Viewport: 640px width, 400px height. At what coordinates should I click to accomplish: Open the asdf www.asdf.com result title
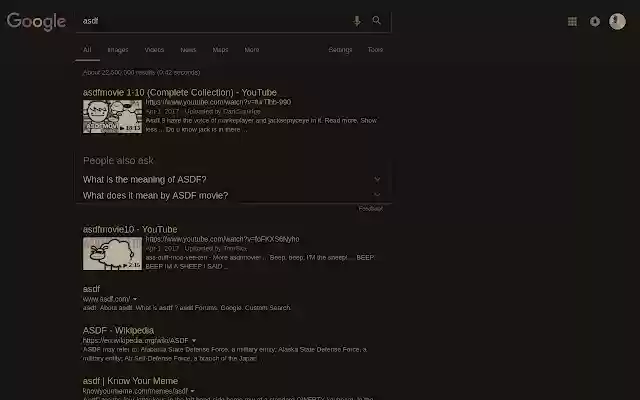[x=91, y=289]
